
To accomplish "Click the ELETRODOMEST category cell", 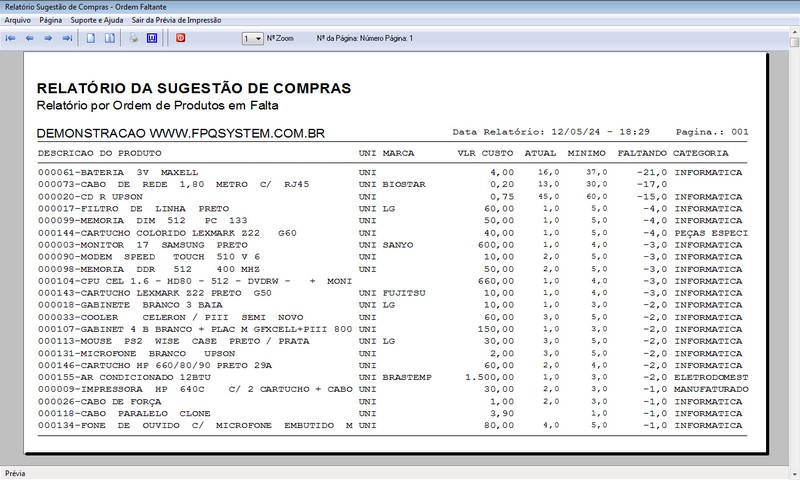I will (x=711, y=377).
